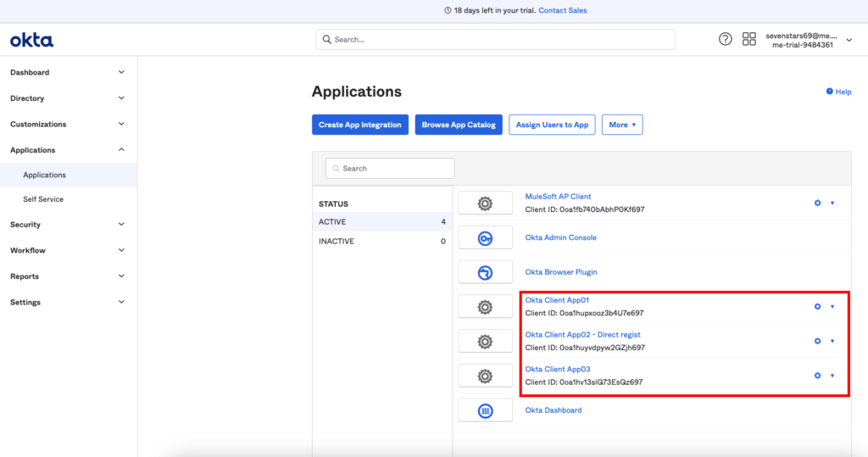Image resolution: width=868 pixels, height=457 pixels.
Task: Open the apps grid icon in header
Action: pyautogui.click(x=748, y=39)
